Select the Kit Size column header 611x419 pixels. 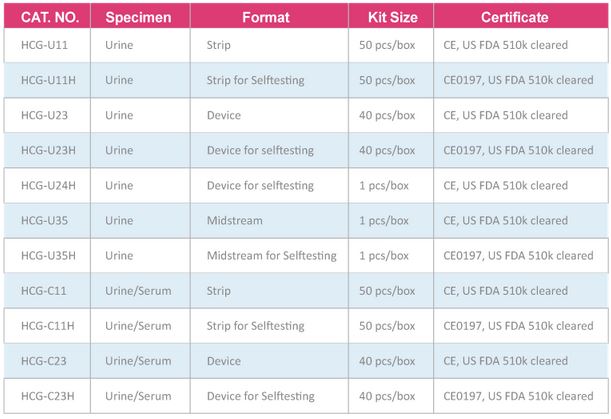point(391,17)
